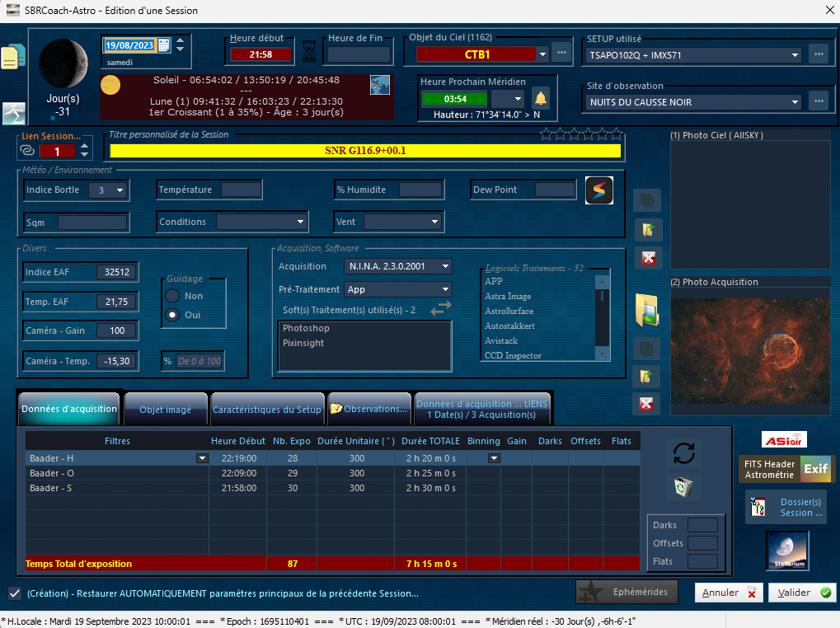The width and height of the screenshot is (840, 628).
Task: Swap processing software with arrows icon
Action: 441,308
